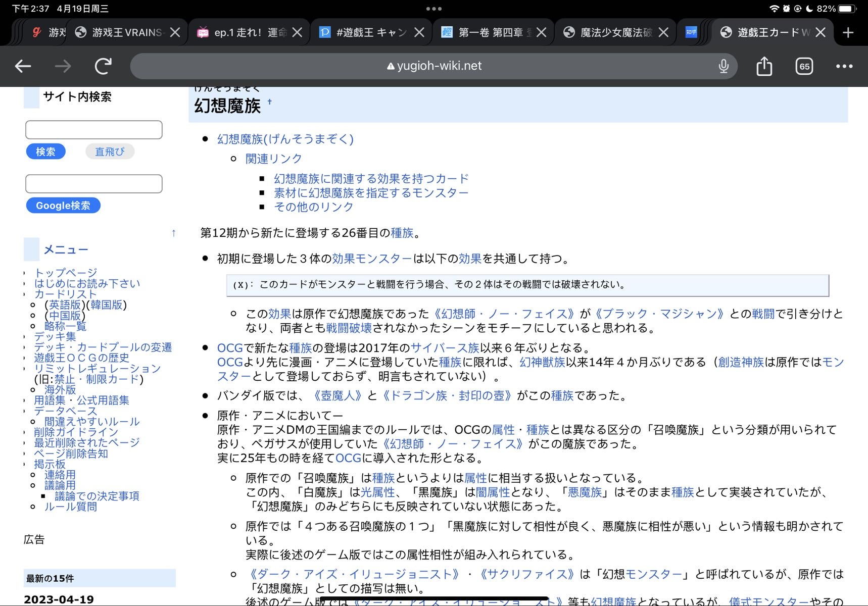This screenshot has height=606, width=868.
Task: Open 《ダーク・アイズ・イリュージョニスト》 link before サクリファイス
Action: (x=354, y=574)
